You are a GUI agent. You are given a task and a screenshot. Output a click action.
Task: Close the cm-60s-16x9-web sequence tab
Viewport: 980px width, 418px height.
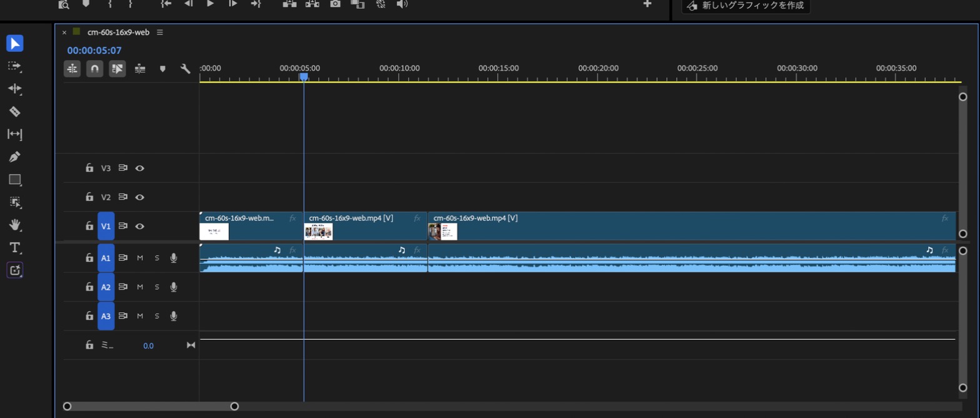tap(64, 33)
